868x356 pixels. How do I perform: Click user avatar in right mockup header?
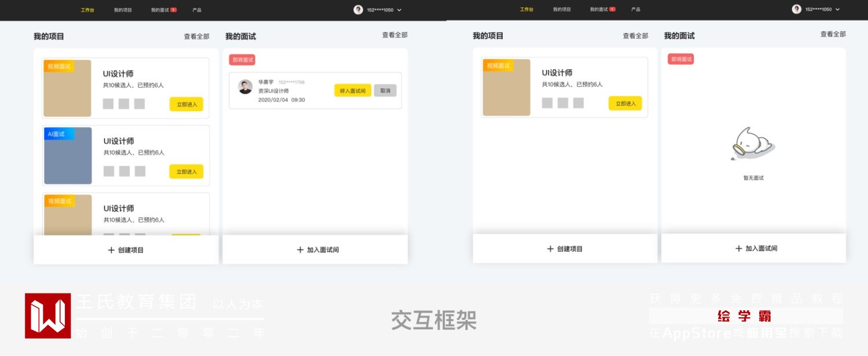797,9
